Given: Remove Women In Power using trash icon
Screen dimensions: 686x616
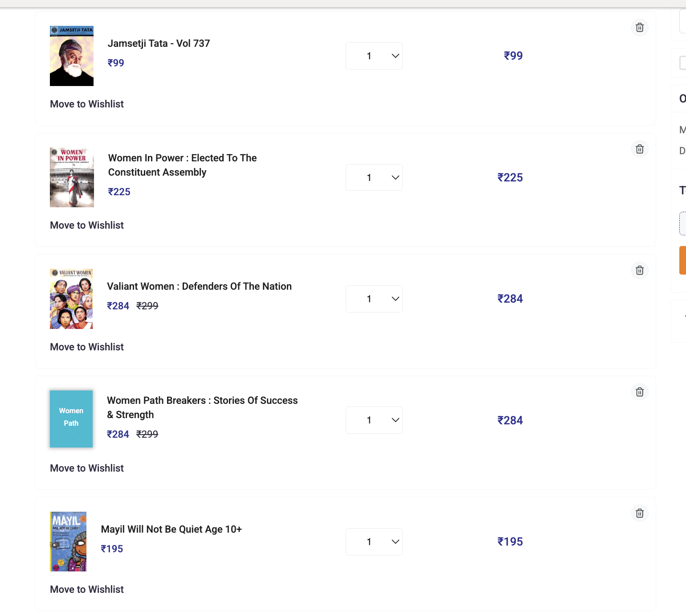Looking at the screenshot, I should click(x=640, y=149).
